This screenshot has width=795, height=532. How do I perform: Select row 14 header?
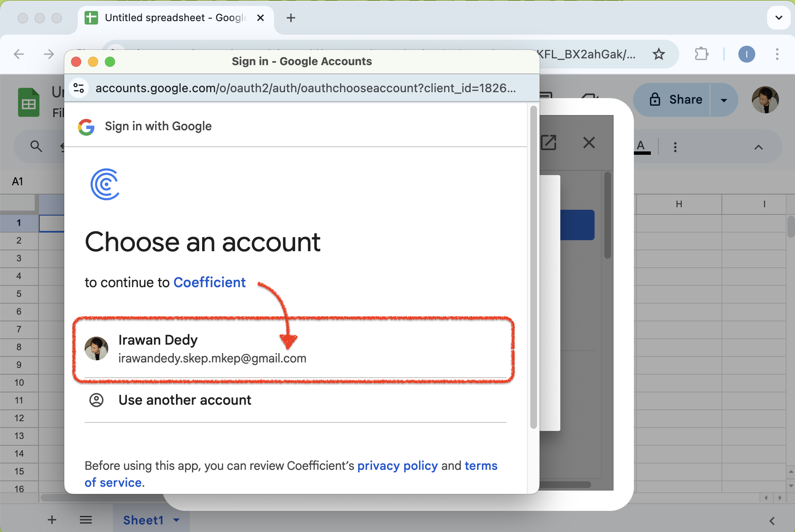[x=19, y=453]
